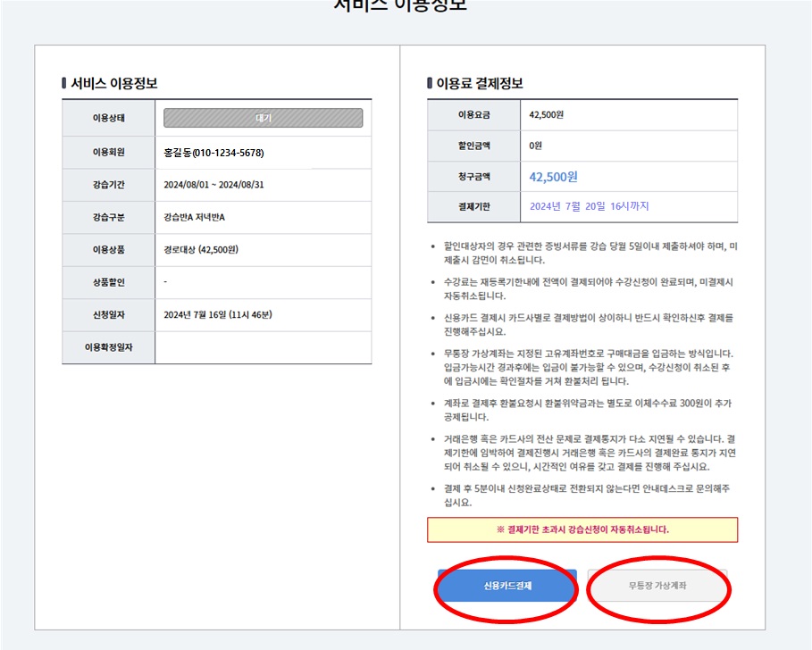Click the red warning 결제기한 초과시 강습신청이 자동취소됩니다
The image size is (812, 650).
click(x=582, y=530)
